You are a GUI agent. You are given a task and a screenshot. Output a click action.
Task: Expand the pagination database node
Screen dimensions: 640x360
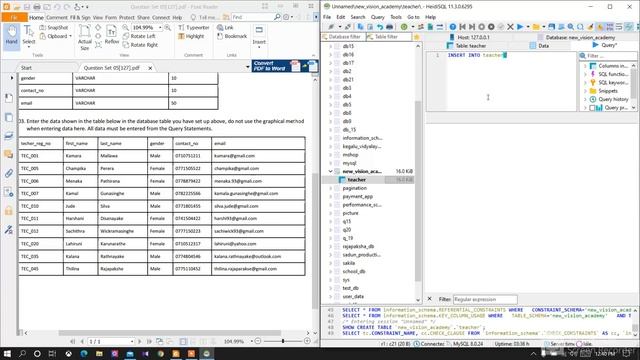point(331,188)
